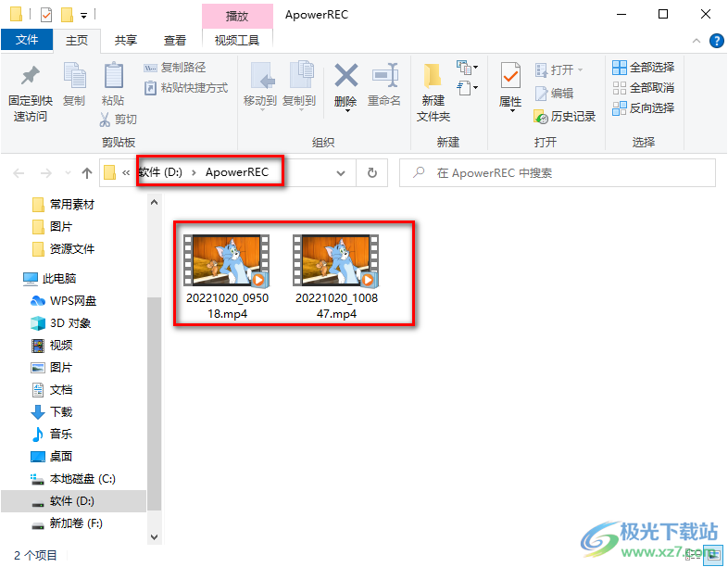The width and height of the screenshot is (728, 567).
Task: Open Help via question mark icon
Action: [716, 41]
